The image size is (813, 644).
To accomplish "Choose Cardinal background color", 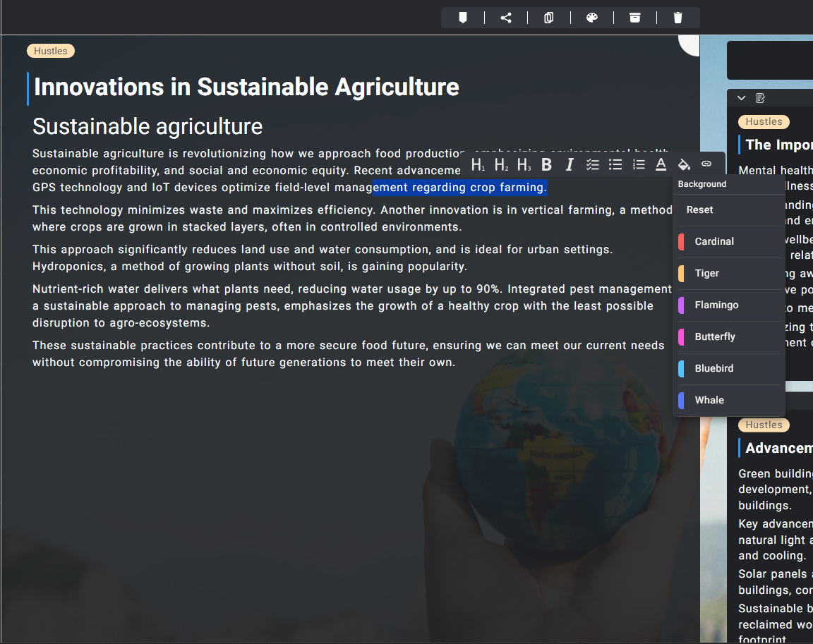I will 729,241.
